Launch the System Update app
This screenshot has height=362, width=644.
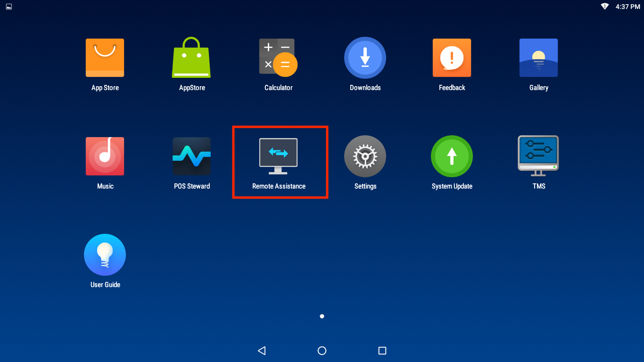[x=452, y=156]
